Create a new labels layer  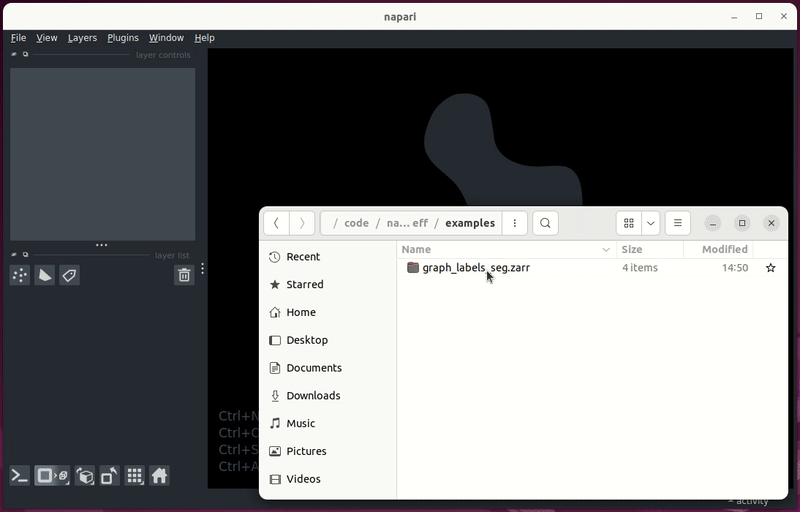[x=69, y=275]
